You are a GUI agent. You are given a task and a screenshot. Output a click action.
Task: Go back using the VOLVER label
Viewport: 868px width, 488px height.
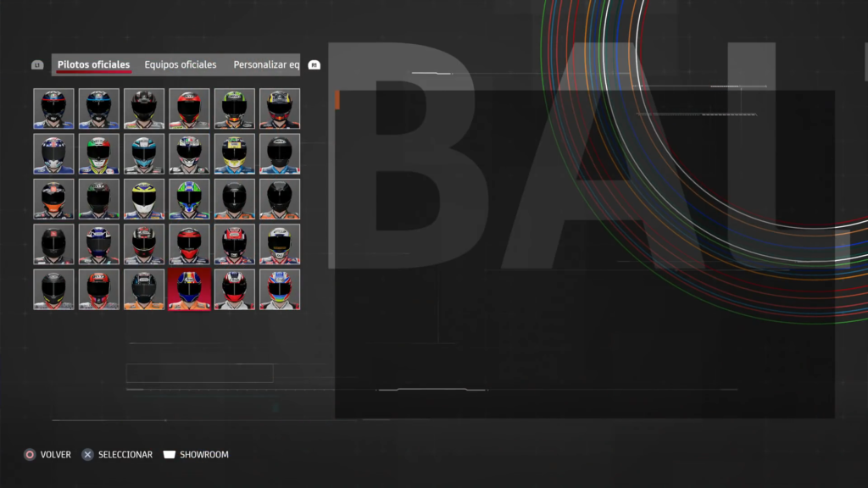click(56, 455)
